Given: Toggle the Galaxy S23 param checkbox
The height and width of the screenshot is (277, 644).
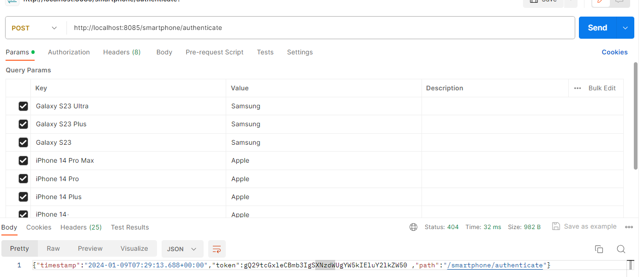Looking at the screenshot, I should click(23, 142).
